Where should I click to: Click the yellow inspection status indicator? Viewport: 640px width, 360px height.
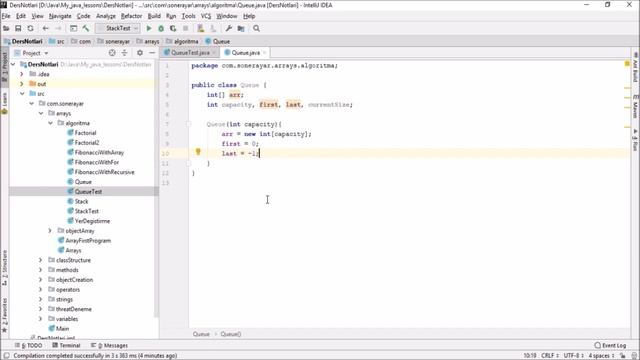pos(627,64)
